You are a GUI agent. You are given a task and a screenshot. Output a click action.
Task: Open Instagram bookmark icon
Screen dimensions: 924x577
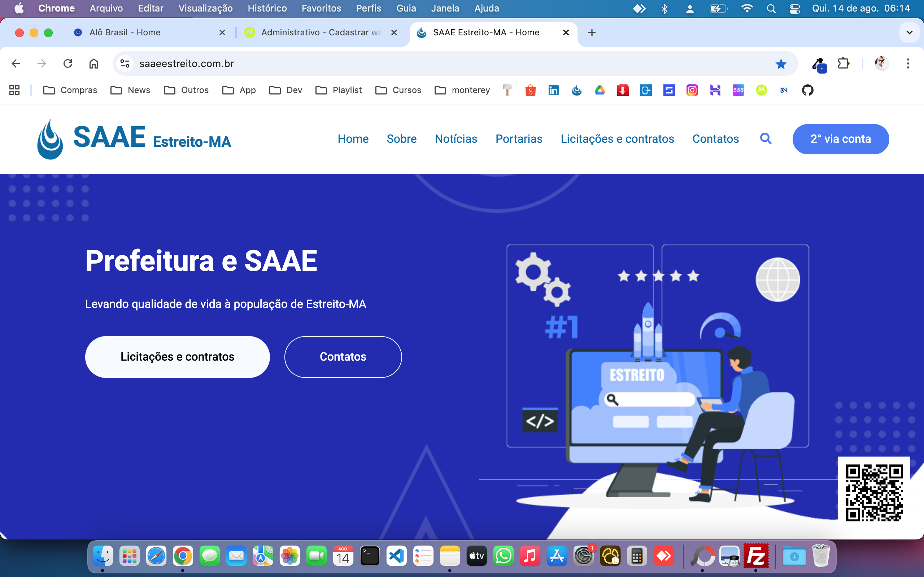[x=692, y=91]
